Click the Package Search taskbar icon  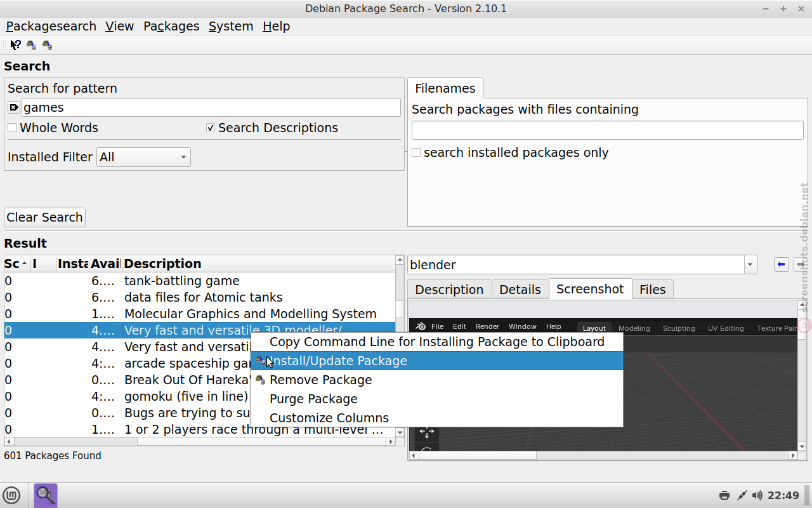click(45, 495)
